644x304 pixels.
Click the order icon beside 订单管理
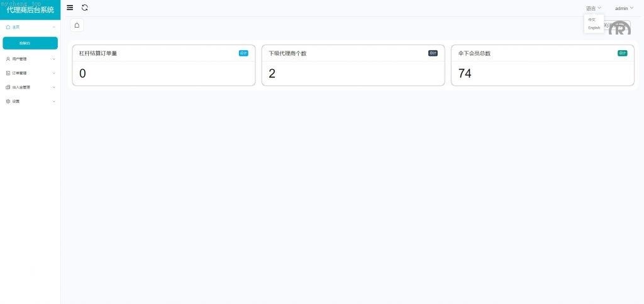tap(8, 73)
